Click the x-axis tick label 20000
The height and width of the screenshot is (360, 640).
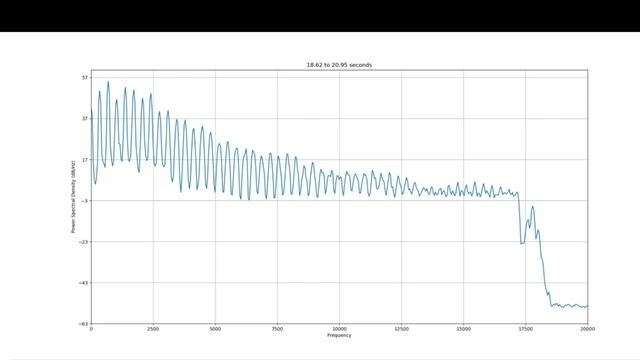tap(587, 329)
